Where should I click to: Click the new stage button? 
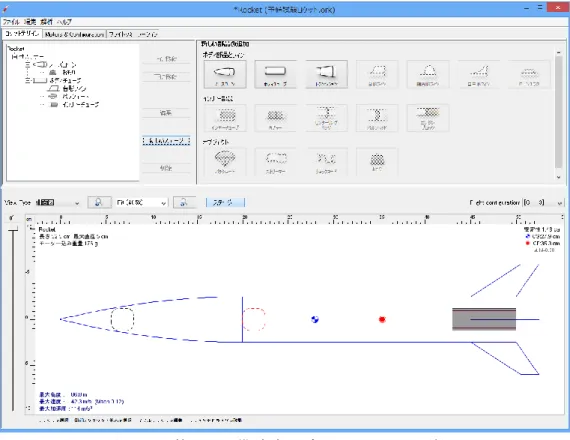pyautogui.click(x=166, y=141)
